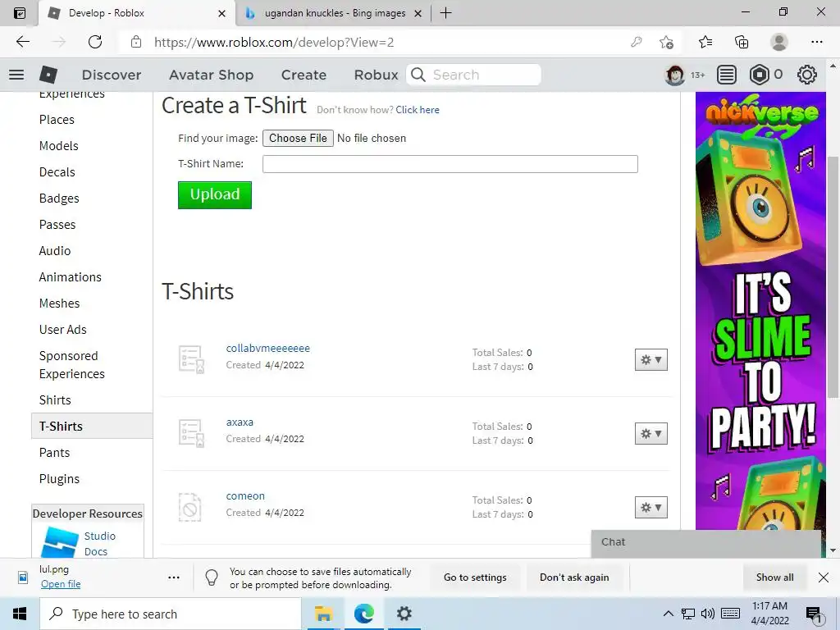Open Windows Settings gear in taskbar
This screenshot has height=630, width=840.
point(404,614)
